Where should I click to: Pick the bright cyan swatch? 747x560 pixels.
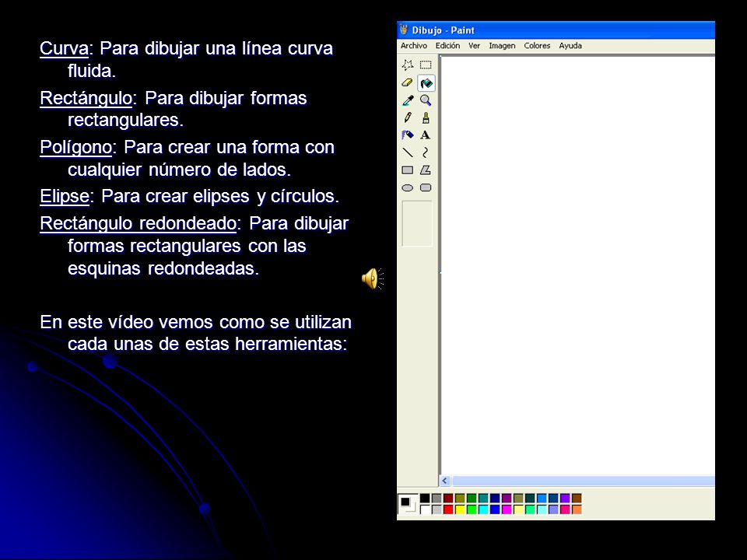(x=483, y=509)
